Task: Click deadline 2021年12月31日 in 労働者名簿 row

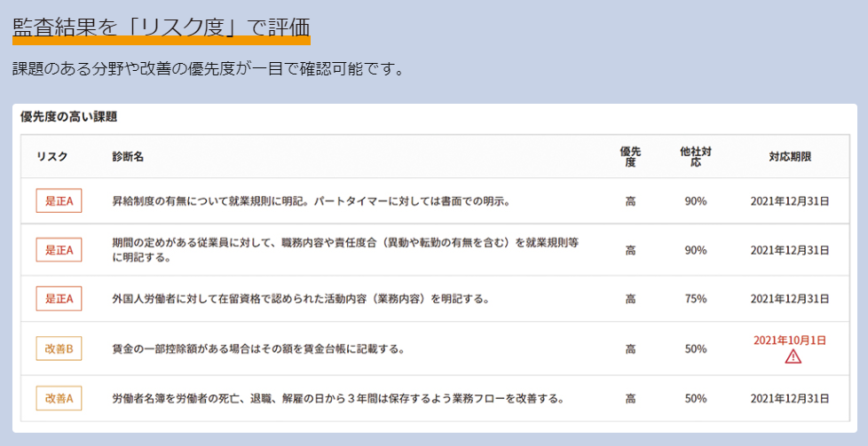Action: pyautogui.click(x=790, y=398)
